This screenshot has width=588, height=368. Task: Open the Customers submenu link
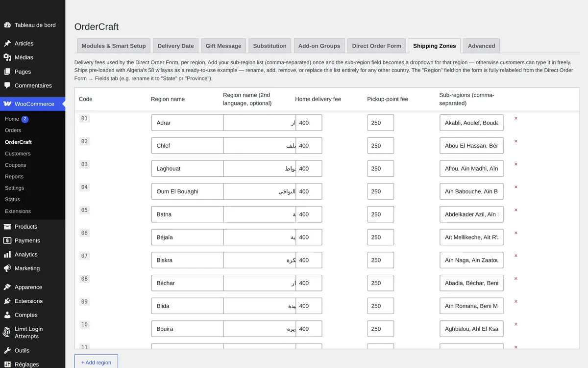[x=18, y=154]
